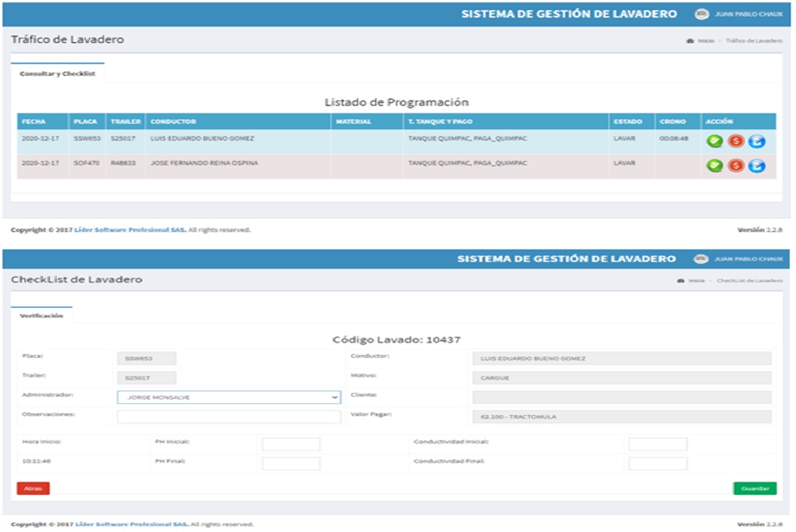This screenshot has width=796, height=532.
Task: Click the PH Final input box
Action: (x=291, y=464)
